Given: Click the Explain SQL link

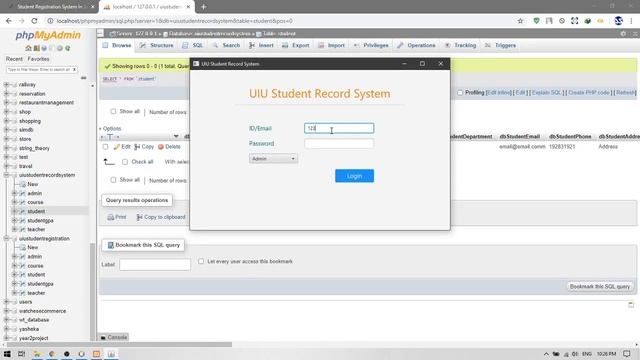Looking at the screenshot, I should [547, 93].
